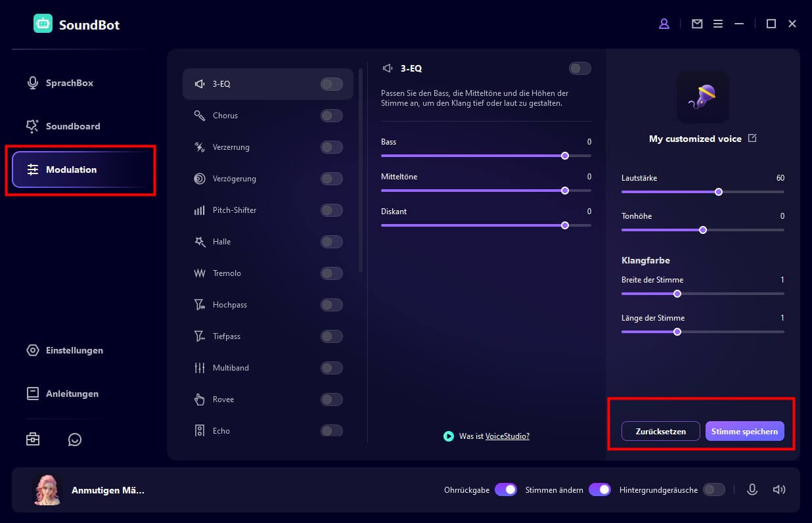Play the VoiceStudio intro video
Image resolution: width=812 pixels, height=523 pixels.
(x=449, y=436)
